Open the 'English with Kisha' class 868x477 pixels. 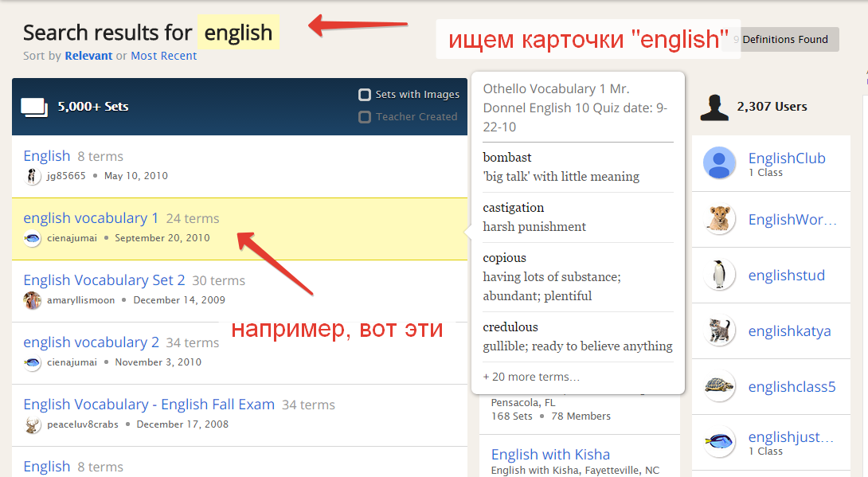click(x=550, y=455)
